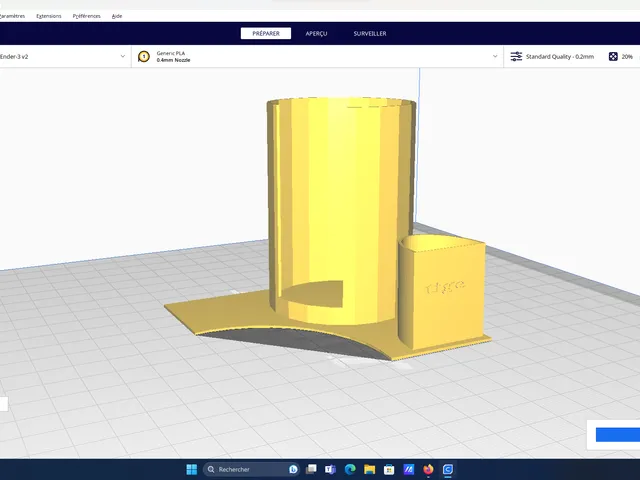640x480 pixels.
Task: Expand the Generic PLA material chevron
Action: click(x=495, y=56)
